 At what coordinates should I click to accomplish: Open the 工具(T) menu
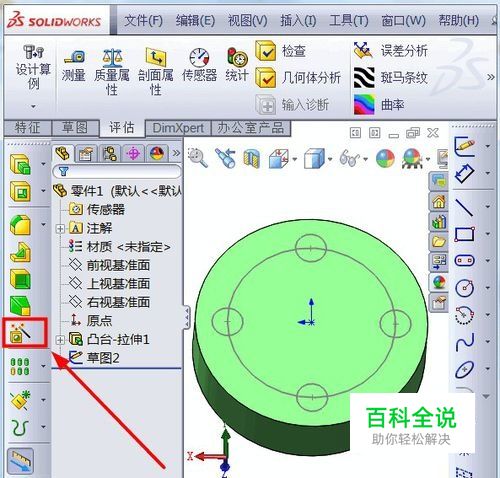pyautogui.click(x=349, y=21)
